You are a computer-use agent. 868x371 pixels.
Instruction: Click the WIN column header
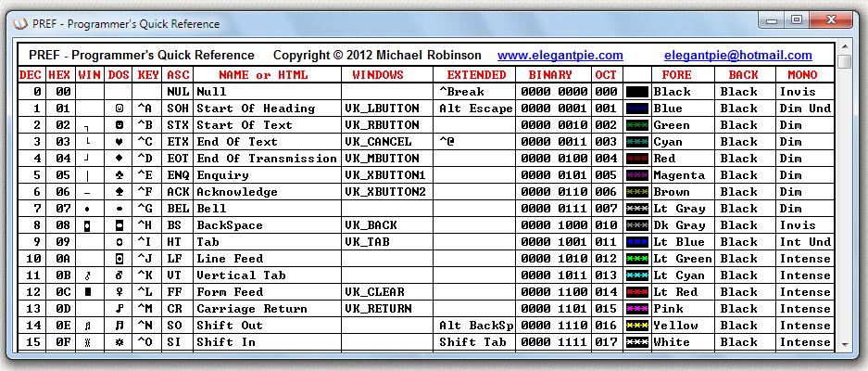coord(89,75)
